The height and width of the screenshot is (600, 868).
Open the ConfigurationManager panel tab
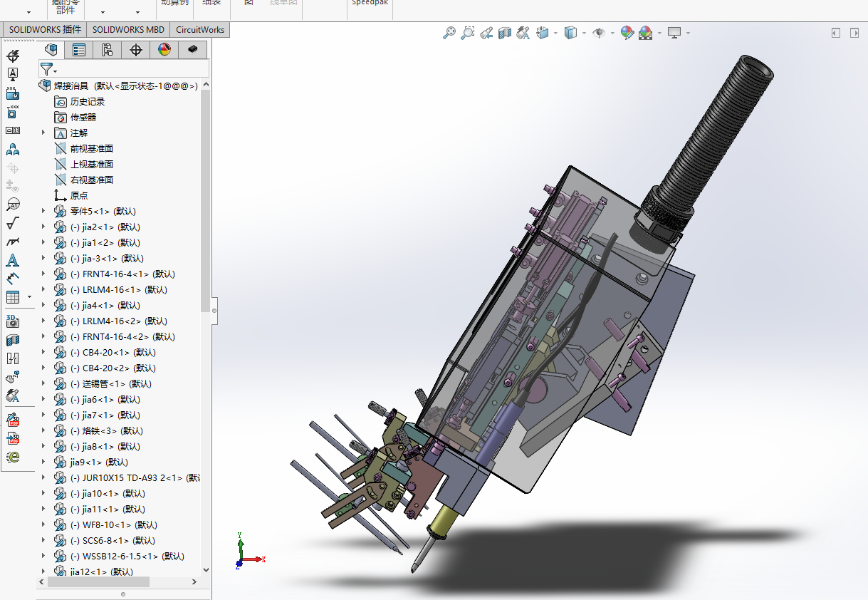107,50
